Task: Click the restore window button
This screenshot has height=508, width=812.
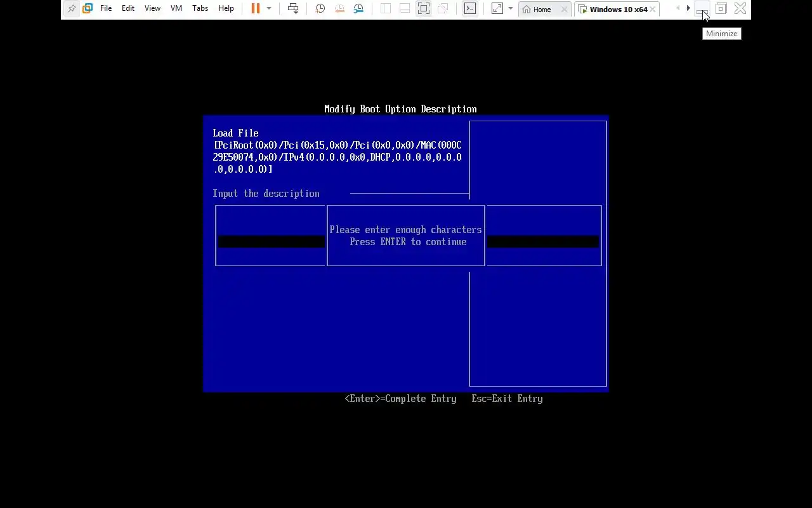Action: point(721,9)
